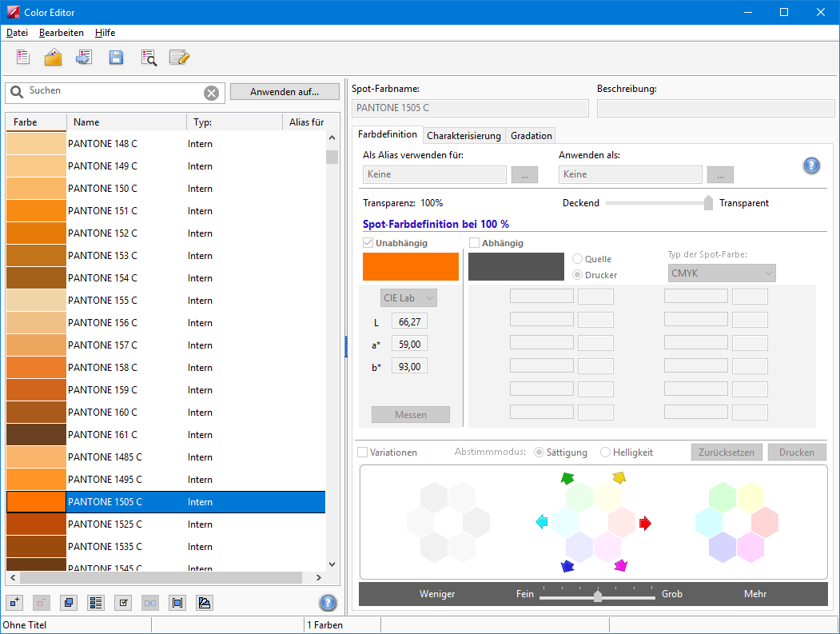
Task: Switch to the Charakterisierung tab
Action: pyautogui.click(x=464, y=135)
